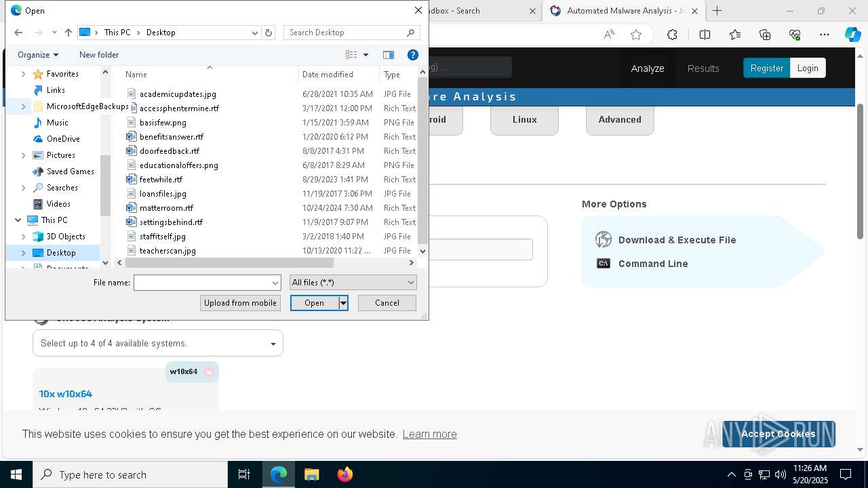
Task: Expand the Favorites tree node
Action: coord(24,74)
